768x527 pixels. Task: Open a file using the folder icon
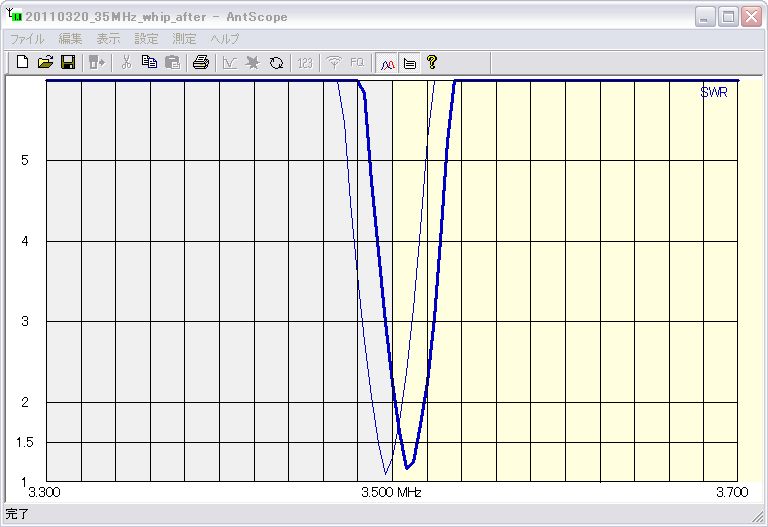(x=45, y=62)
